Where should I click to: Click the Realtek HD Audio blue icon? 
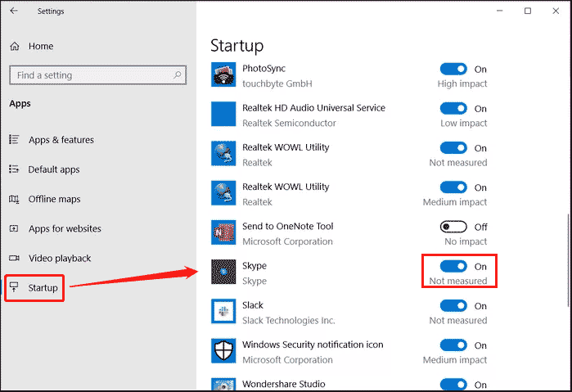[x=223, y=114]
